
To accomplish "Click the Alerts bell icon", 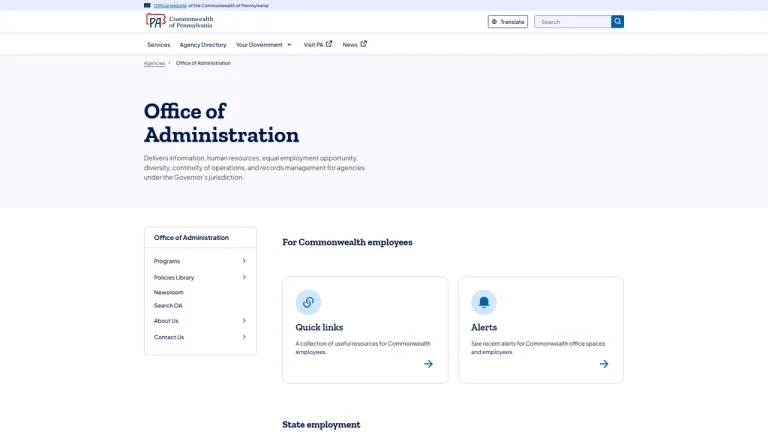I will [x=483, y=302].
